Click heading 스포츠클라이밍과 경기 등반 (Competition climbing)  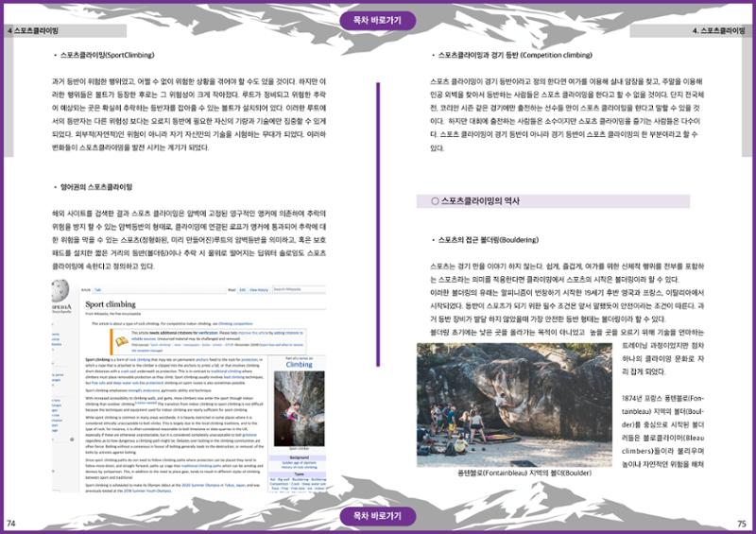click(515, 55)
